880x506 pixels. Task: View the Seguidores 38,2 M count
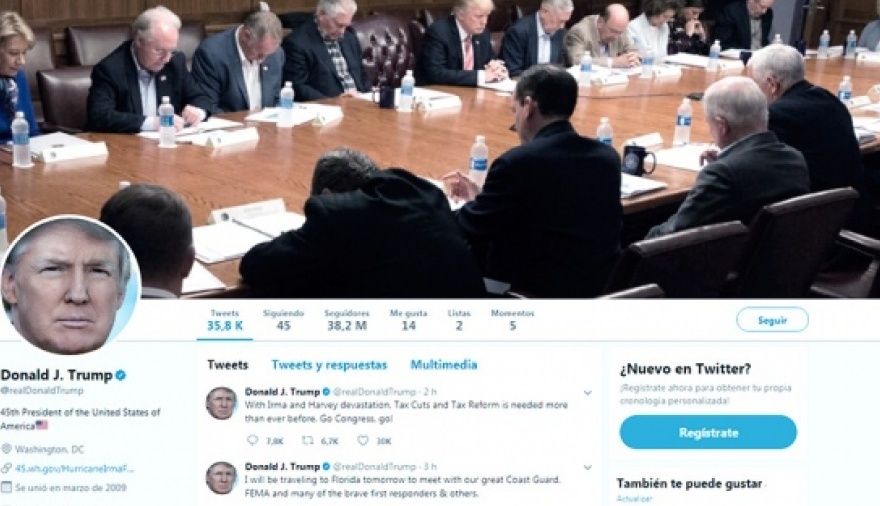click(347, 320)
